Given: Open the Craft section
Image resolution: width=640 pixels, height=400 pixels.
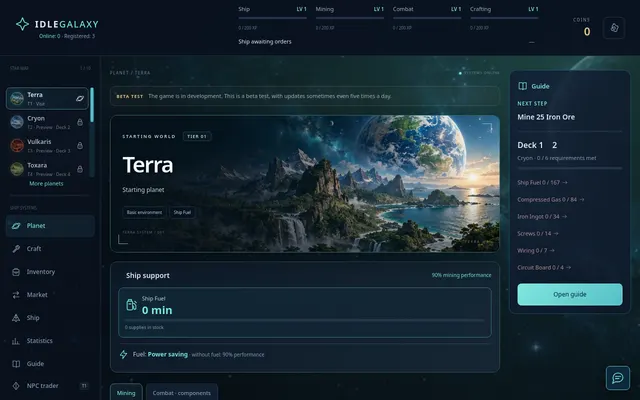Looking at the screenshot, I should (50, 249).
